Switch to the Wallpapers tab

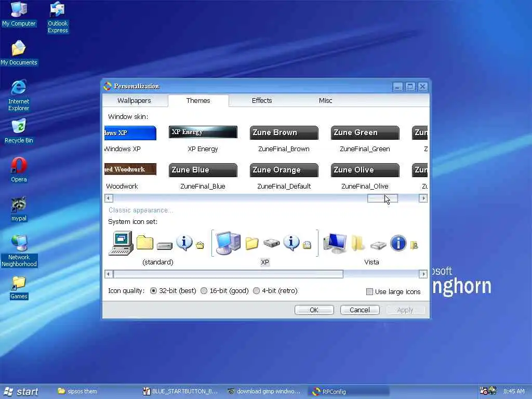(134, 100)
